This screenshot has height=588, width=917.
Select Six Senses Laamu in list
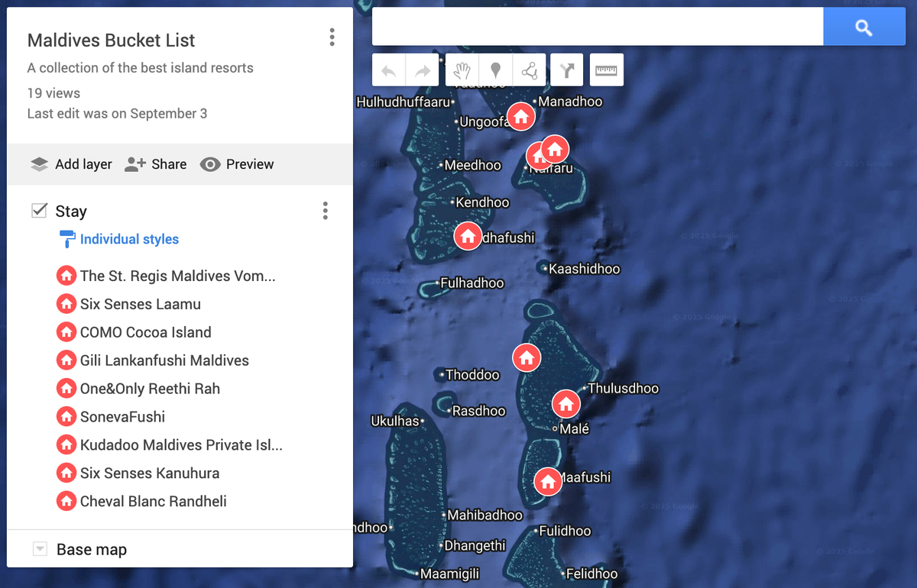(140, 304)
